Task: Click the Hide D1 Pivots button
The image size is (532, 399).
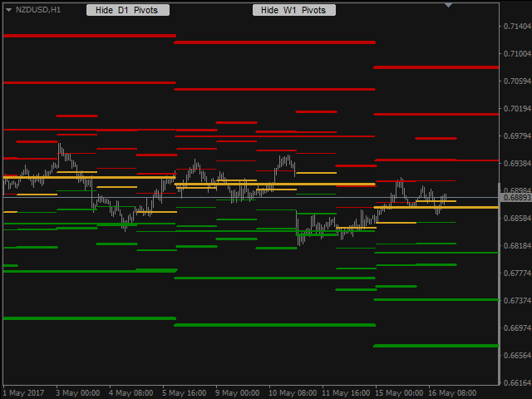Action: click(128, 10)
